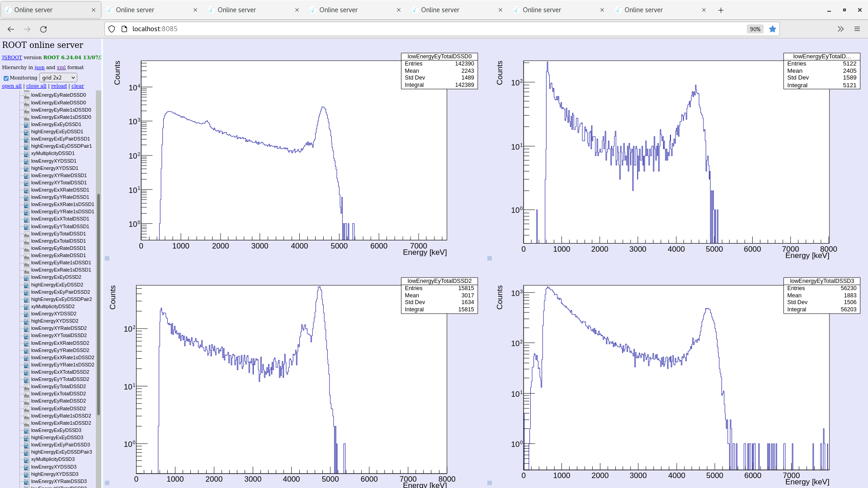Bookmark page with the star icon
This screenshot has width=868, height=488.
[773, 29]
